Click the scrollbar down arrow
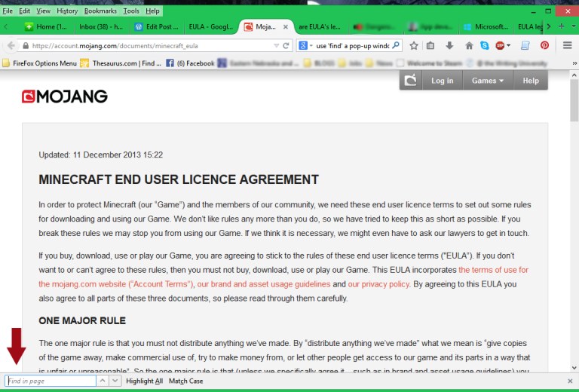579x392 pixels. point(574,368)
